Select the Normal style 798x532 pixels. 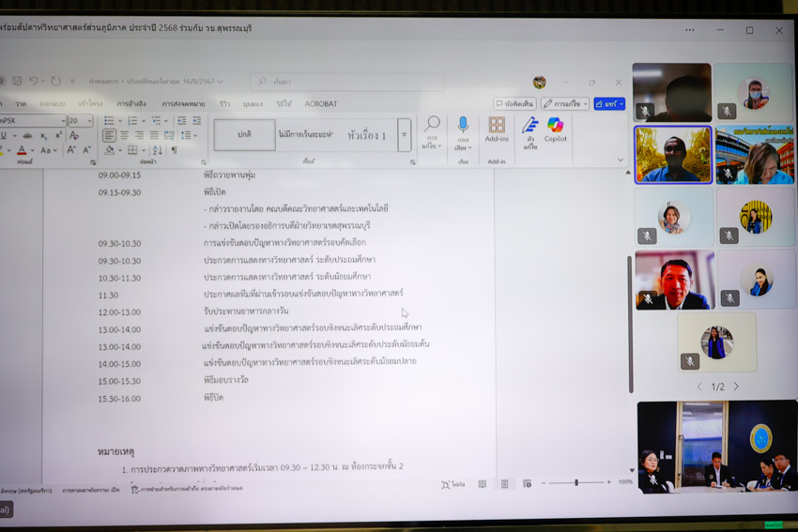tap(244, 135)
